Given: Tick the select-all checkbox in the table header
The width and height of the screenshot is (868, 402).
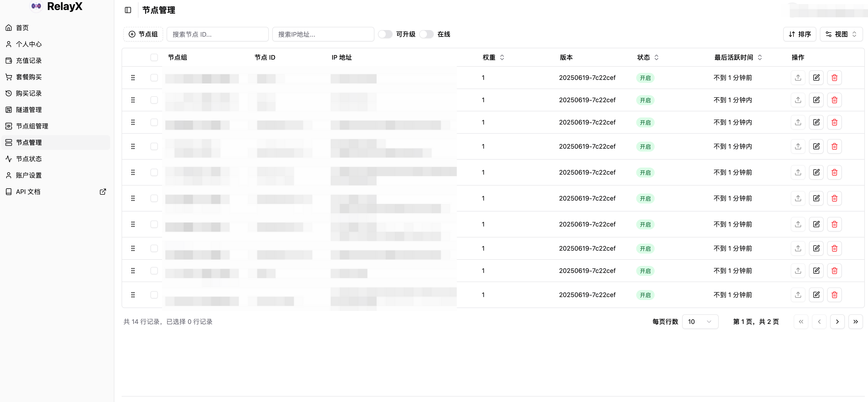Looking at the screenshot, I should pyautogui.click(x=154, y=58).
